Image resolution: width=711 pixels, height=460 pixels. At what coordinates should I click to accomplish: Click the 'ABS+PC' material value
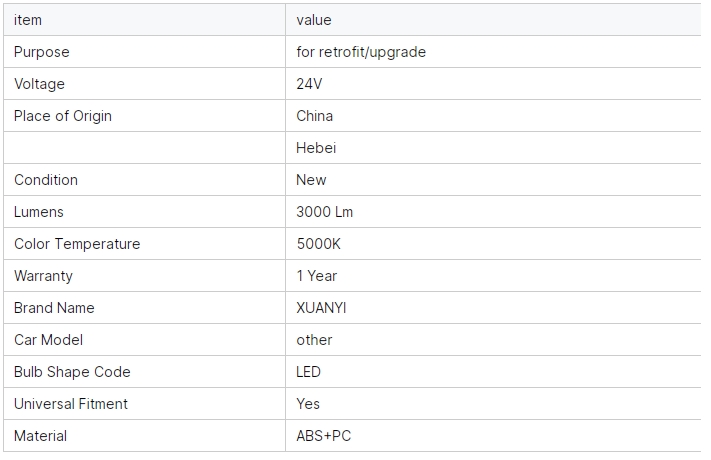pos(324,436)
